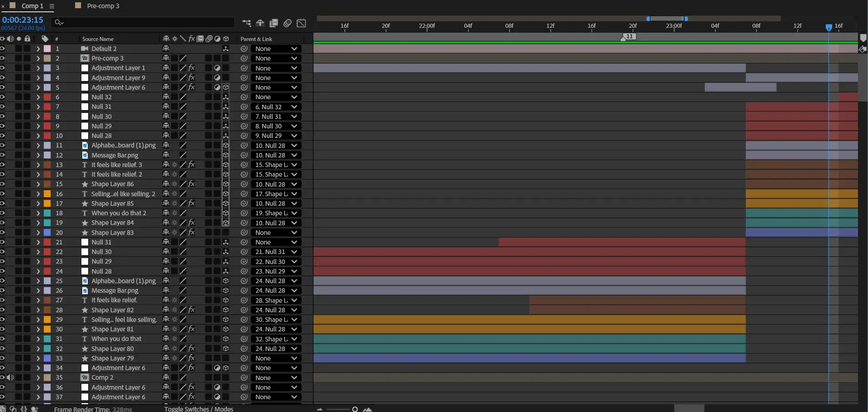868x412 pixels.
Task: Expand the Pre-comp 3 layer properties
Action: pos(38,58)
